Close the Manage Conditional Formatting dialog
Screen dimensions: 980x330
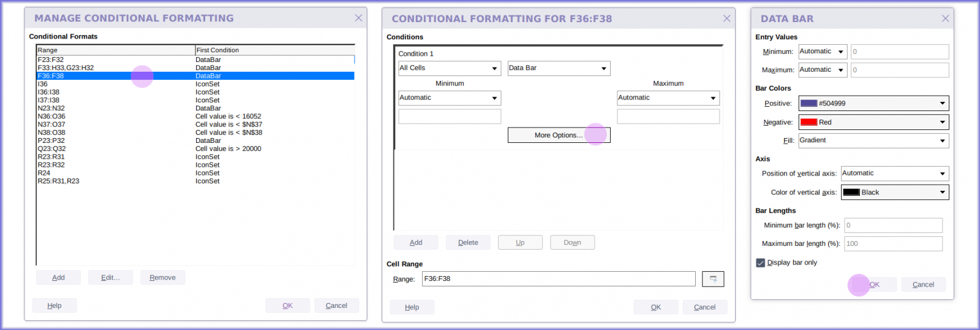pos(358,18)
